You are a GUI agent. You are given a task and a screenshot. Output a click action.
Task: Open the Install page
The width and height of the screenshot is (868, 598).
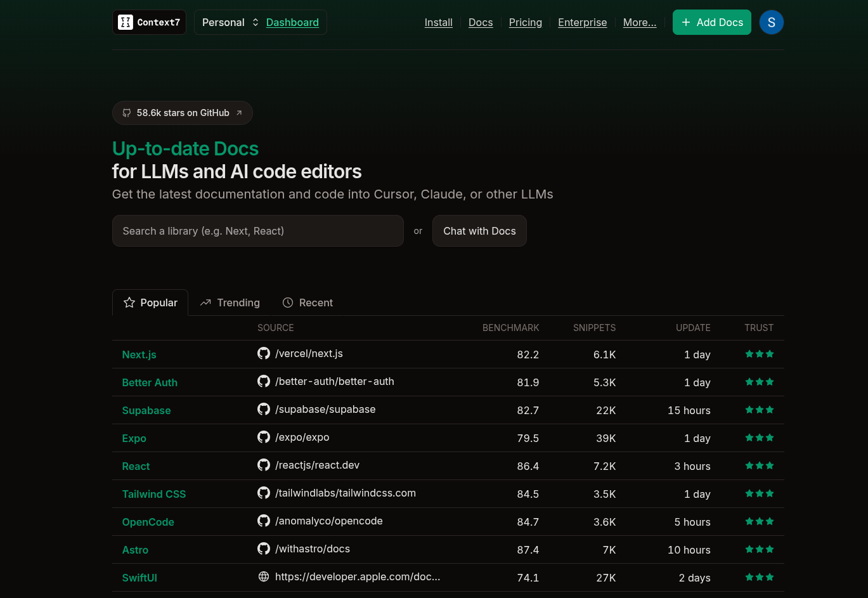click(x=438, y=22)
